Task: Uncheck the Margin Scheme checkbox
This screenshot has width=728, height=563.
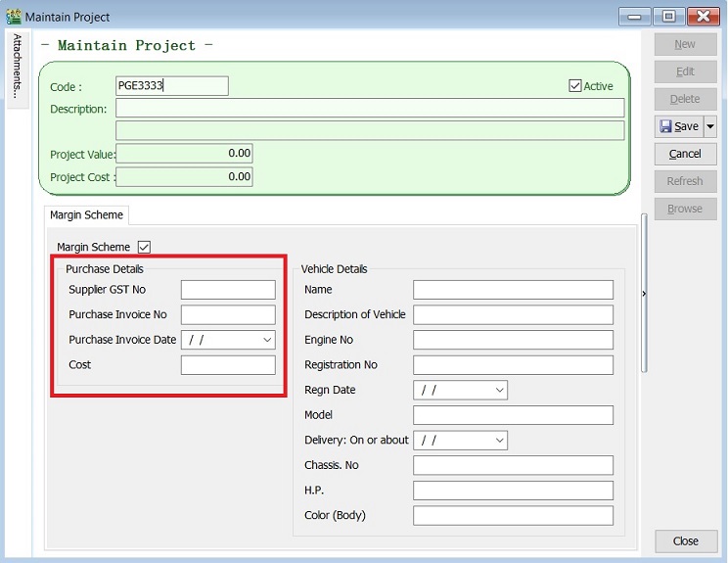Action: 145,247
